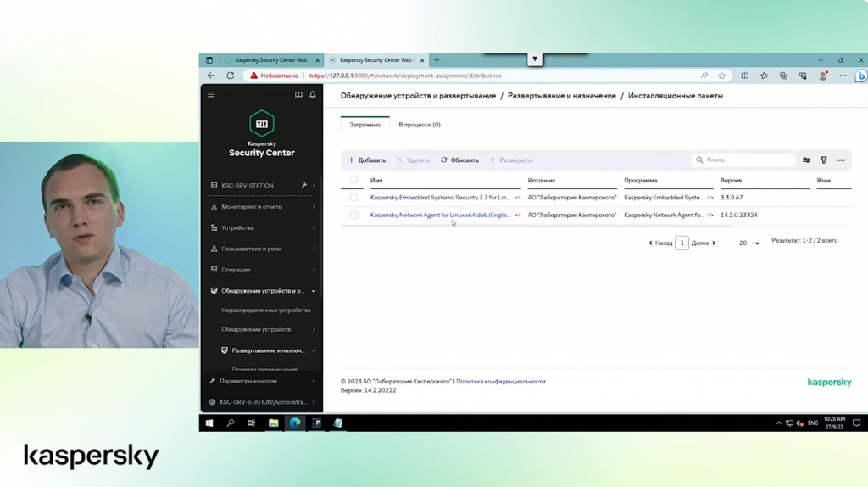Sort by Имя column header

(376, 180)
